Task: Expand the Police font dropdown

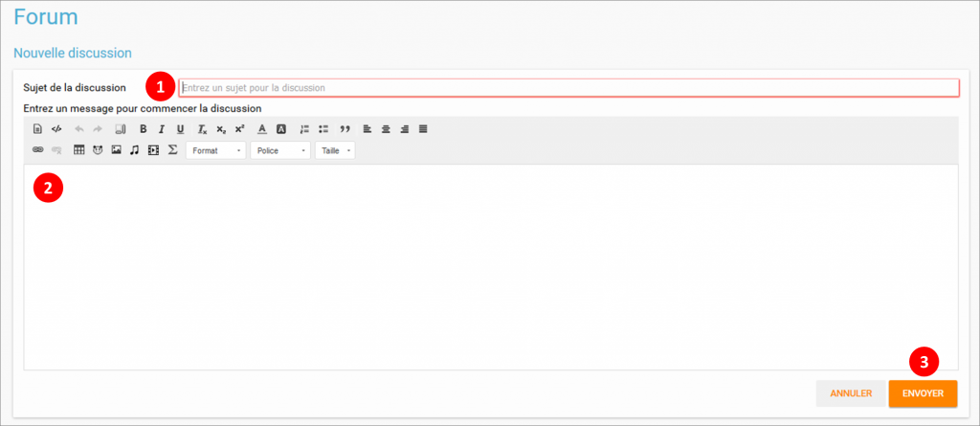Action: [279, 150]
